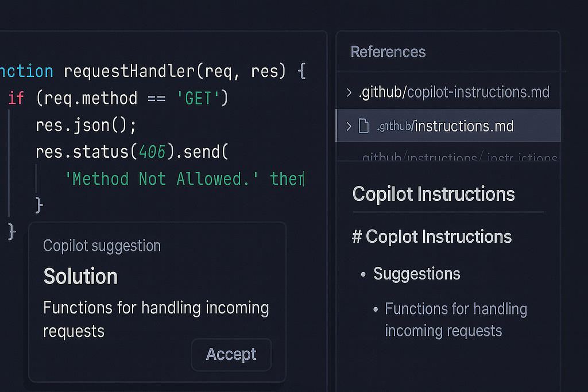Click the # Coplot Instructions markdown heading
Screen dimensions: 588x392
click(432, 237)
